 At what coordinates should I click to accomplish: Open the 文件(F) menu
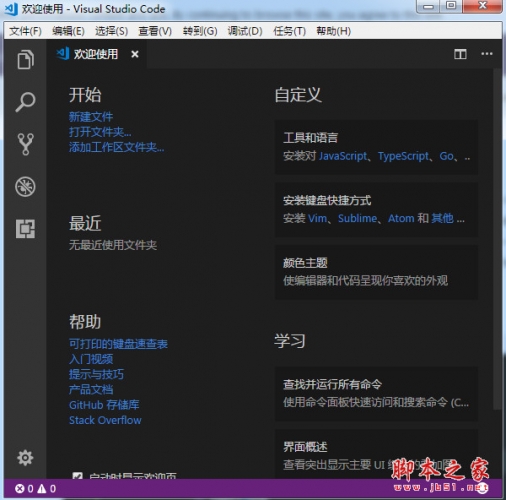tap(25, 31)
